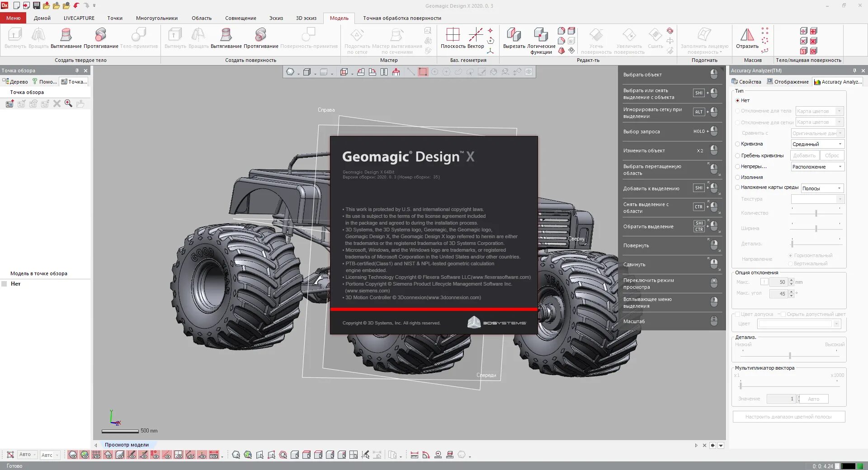Screen dimensions: 868x470
Task: Select the Кривизна radio button
Action: pos(737,144)
